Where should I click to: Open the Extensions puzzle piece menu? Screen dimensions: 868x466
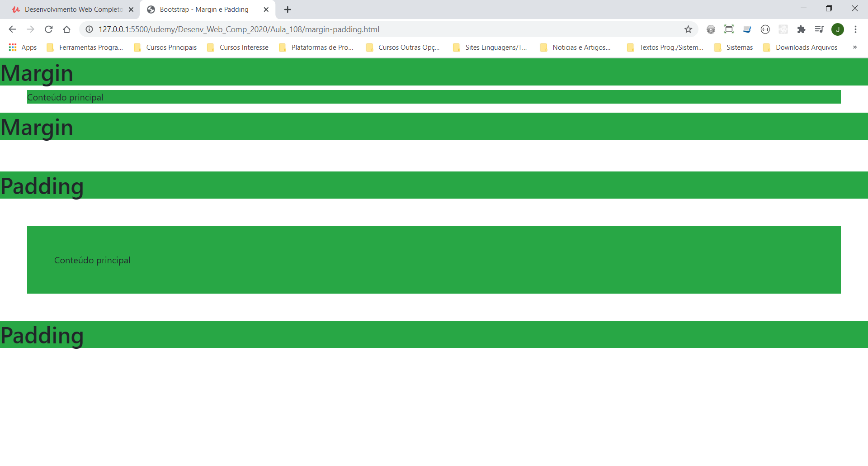(801, 29)
